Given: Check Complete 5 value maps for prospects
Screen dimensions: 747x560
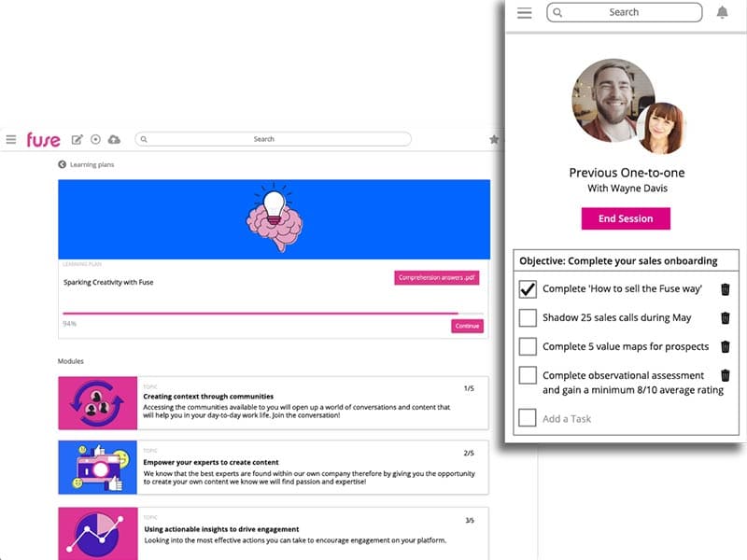Looking at the screenshot, I should click(x=528, y=346).
